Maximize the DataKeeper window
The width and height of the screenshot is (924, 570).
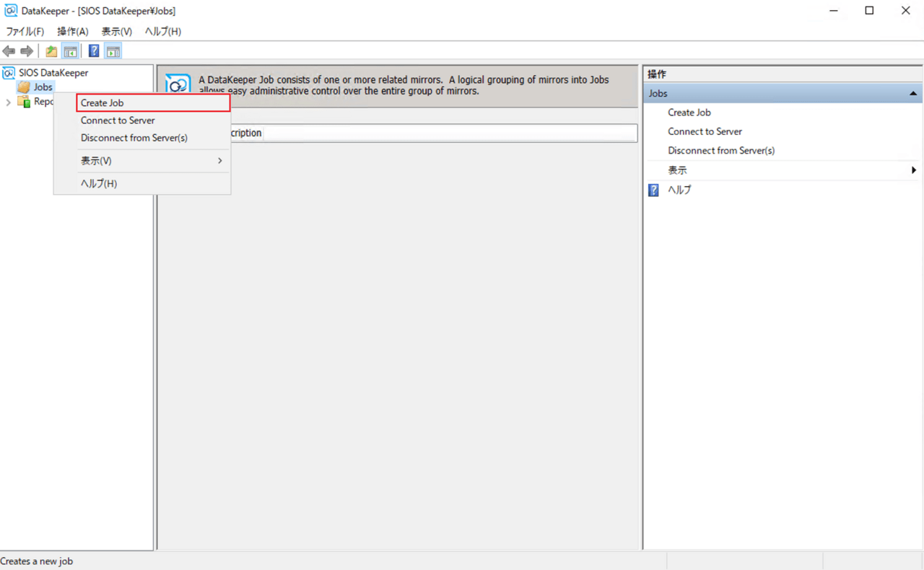coord(870,11)
